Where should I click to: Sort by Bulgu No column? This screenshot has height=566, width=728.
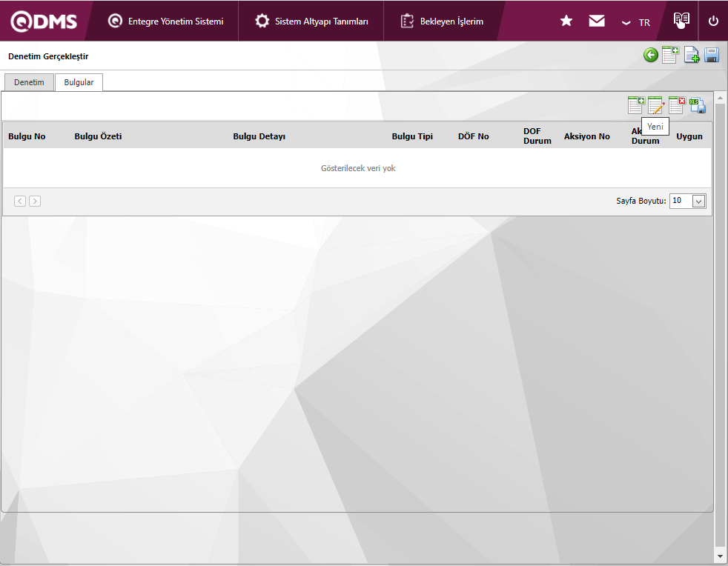[x=27, y=136]
